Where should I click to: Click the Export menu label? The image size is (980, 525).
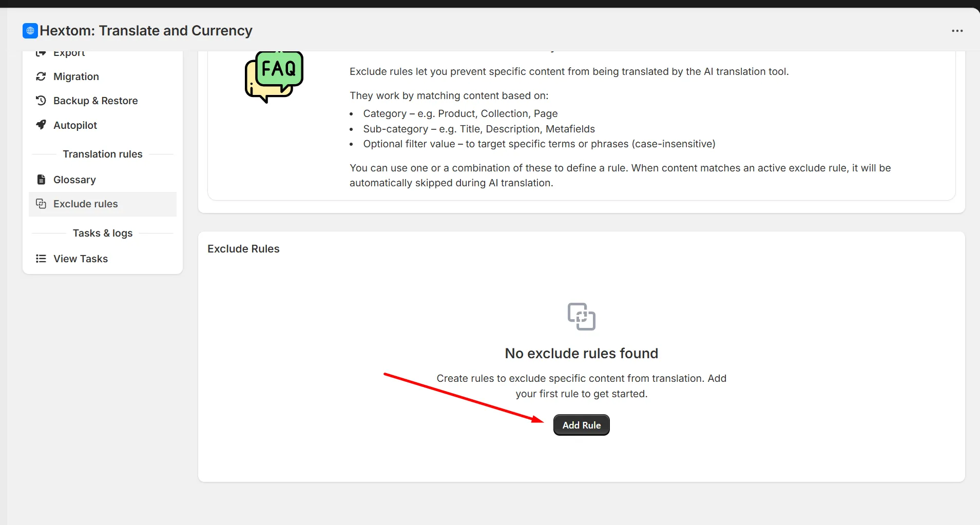pos(69,53)
